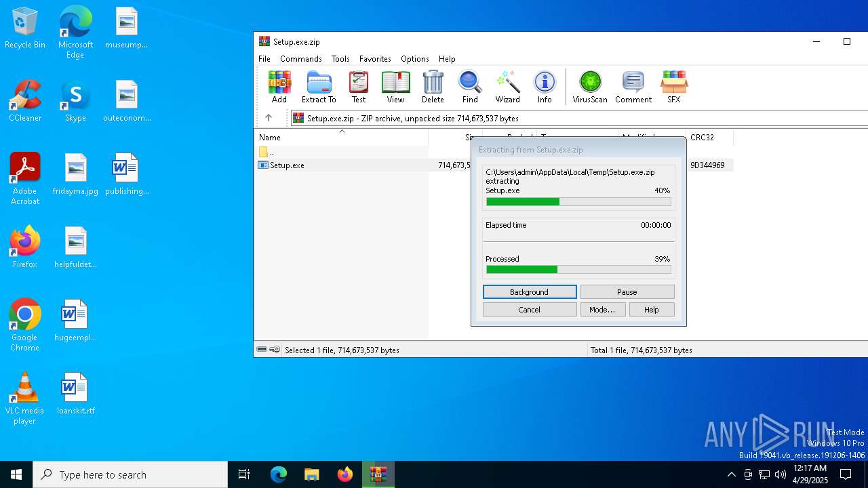Click the Processed total progress bar
Screen dimensions: 868x488
click(x=578, y=270)
